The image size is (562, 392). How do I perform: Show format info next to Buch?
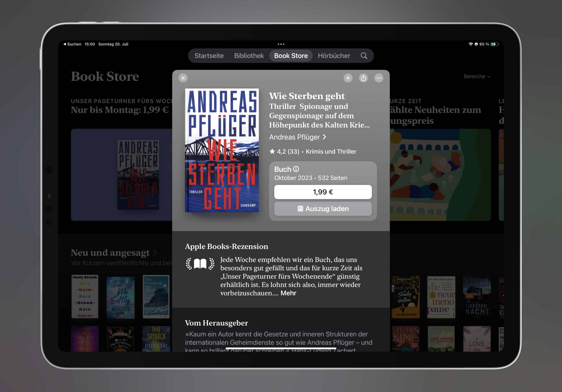[x=296, y=169]
